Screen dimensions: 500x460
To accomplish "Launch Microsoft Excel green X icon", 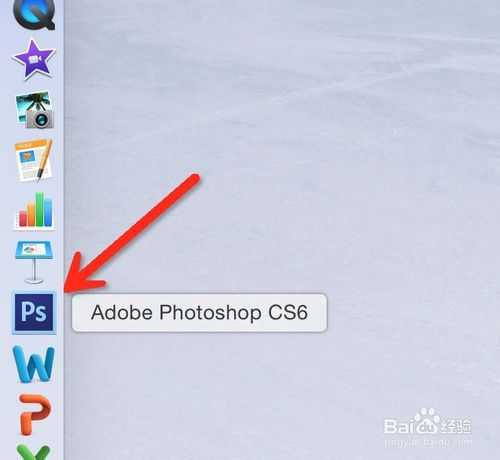I will [33, 452].
